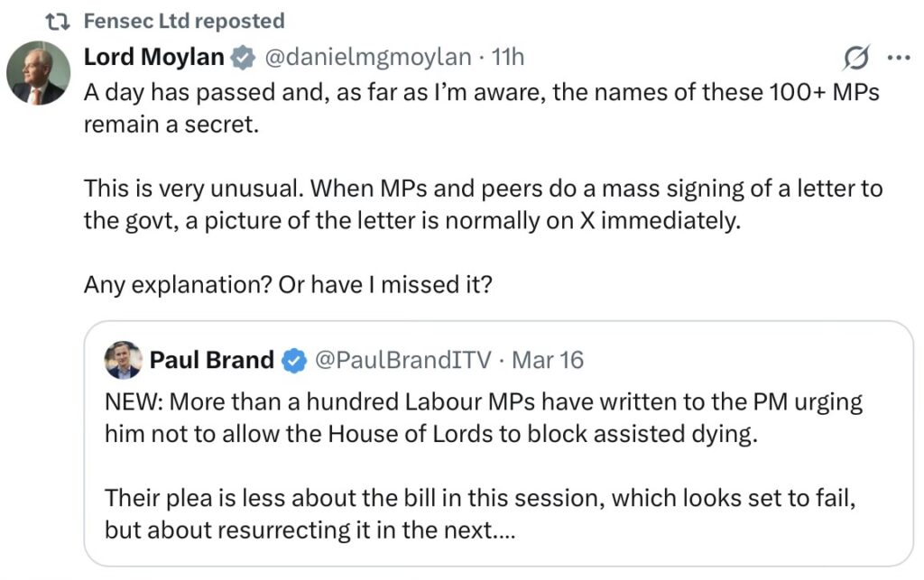This screenshot has height=580, width=924.
Task: Open the "Fensec Ltd reposted" link
Action: [x=183, y=21]
